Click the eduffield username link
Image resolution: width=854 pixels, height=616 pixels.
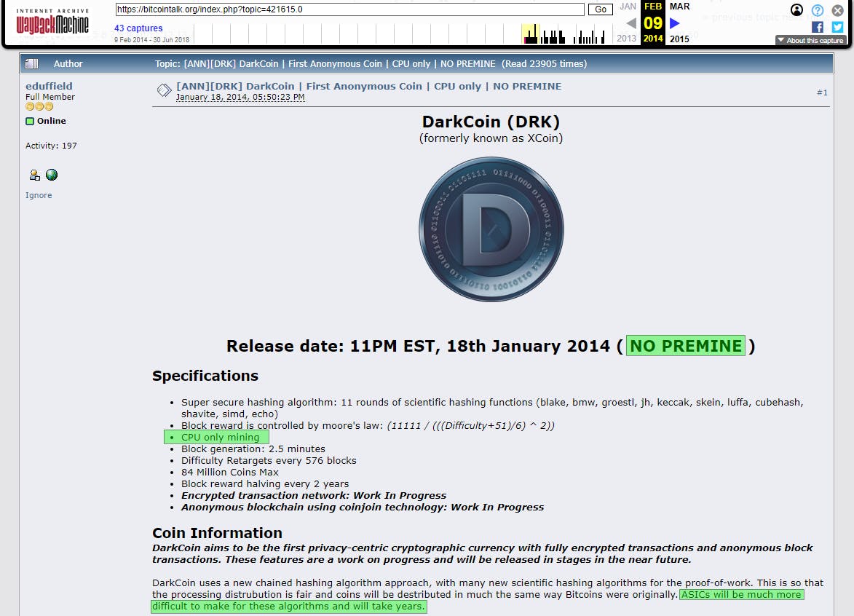(x=49, y=86)
